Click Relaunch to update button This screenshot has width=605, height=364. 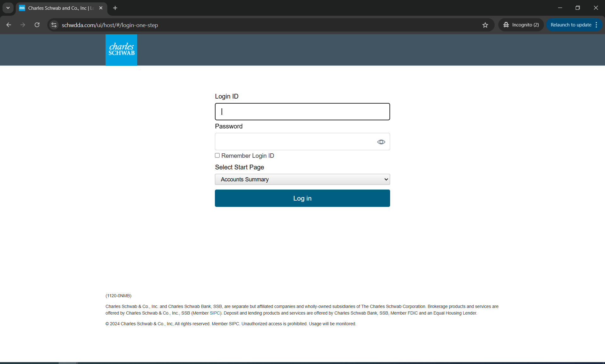pos(571,25)
